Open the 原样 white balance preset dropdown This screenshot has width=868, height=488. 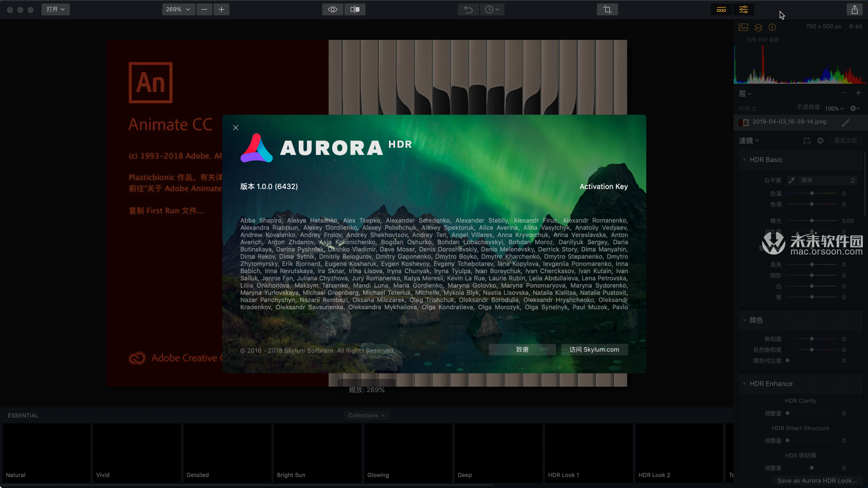point(828,180)
